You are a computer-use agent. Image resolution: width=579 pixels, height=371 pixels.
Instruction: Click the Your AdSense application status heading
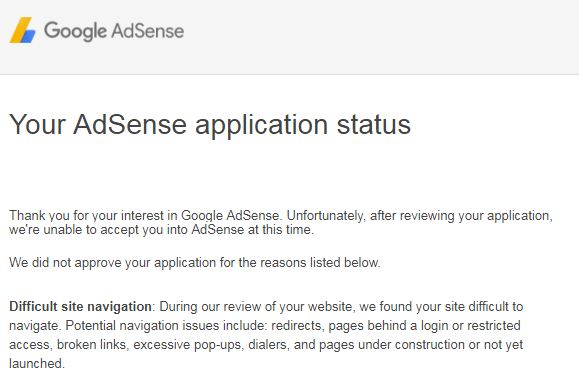(x=210, y=125)
